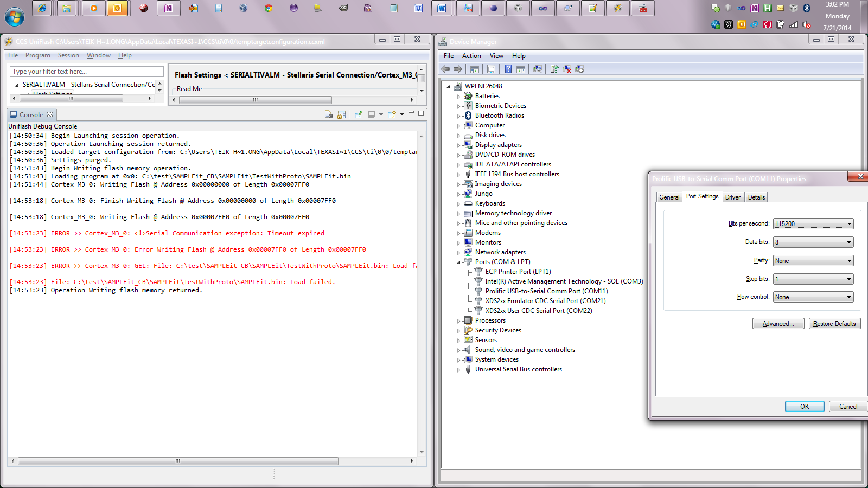Open the Window menu in UniFlash

pyautogui.click(x=99, y=55)
